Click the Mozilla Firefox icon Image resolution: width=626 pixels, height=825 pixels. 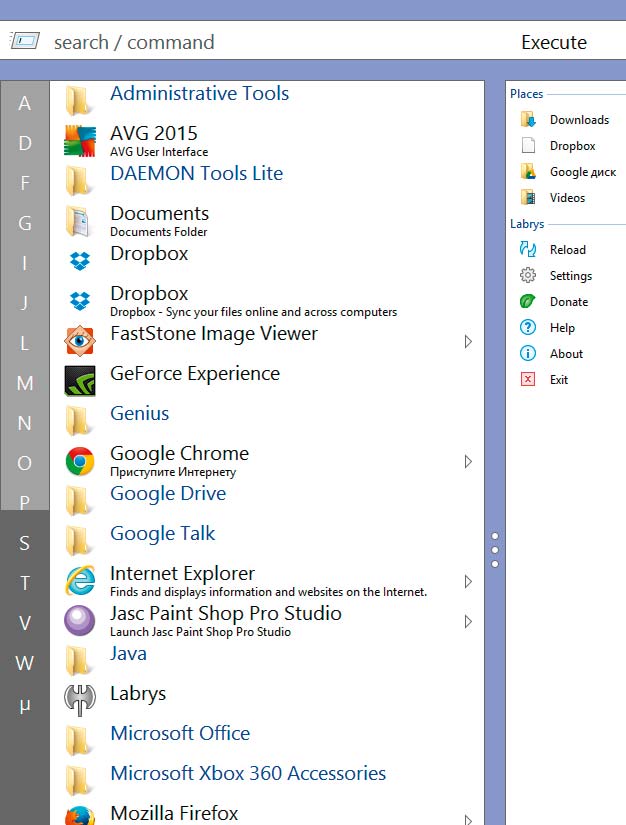click(x=80, y=814)
